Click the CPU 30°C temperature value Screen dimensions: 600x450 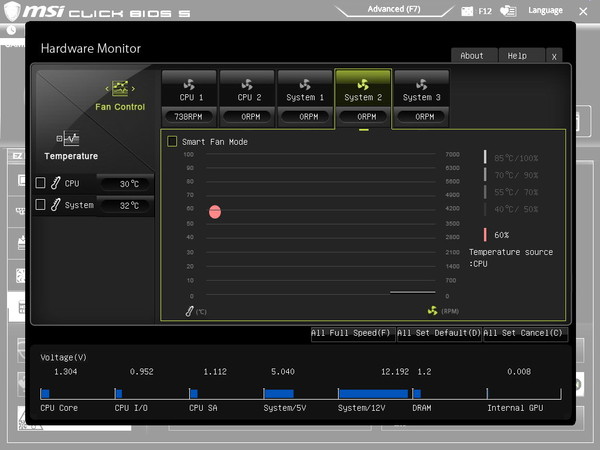pyautogui.click(x=126, y=184)
